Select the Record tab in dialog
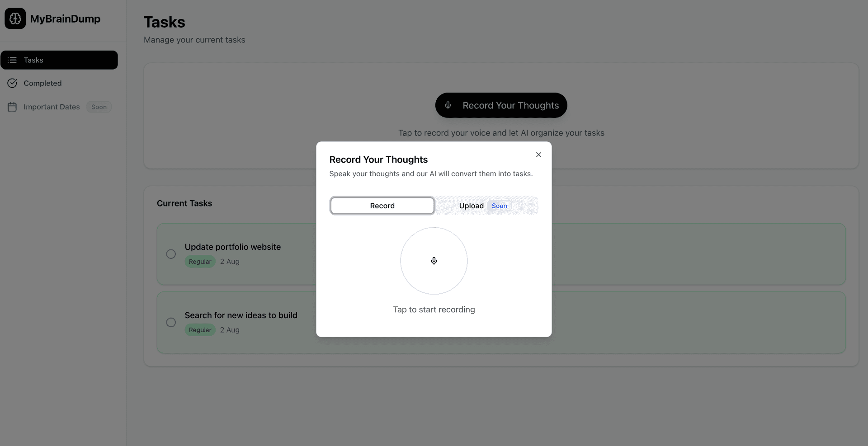 [382, 206]
